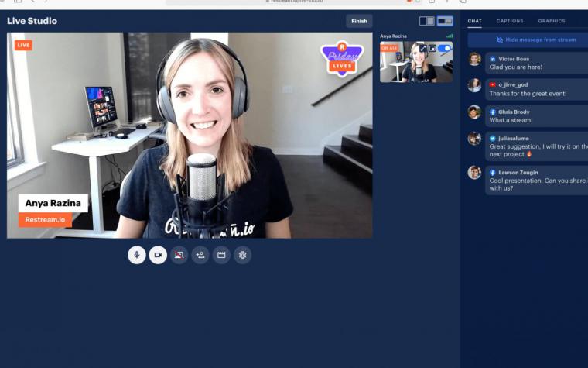Start screen sharing from the crossed-out screen icon
Image resolution: width=588 pixels, height=368 pixels.
coord(179,255)
